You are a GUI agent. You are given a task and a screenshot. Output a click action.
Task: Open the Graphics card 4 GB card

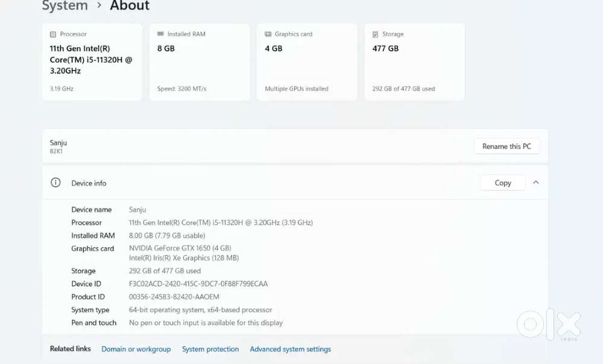[307, 62]
